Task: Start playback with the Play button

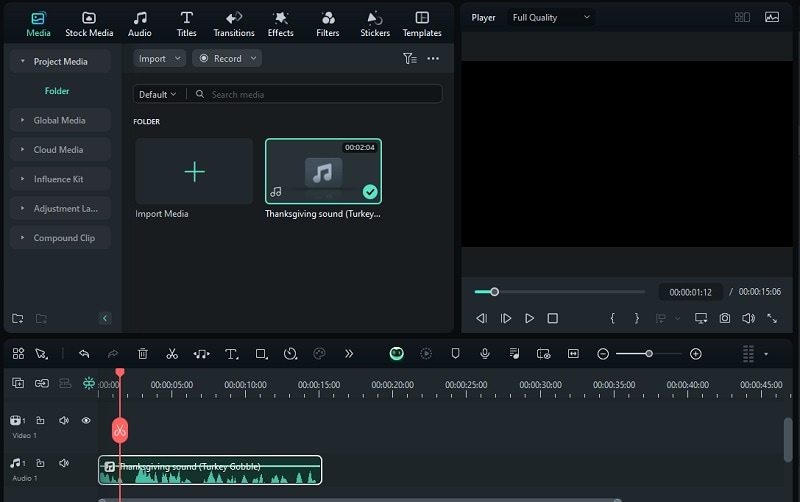Action: (x=530, y=318)
